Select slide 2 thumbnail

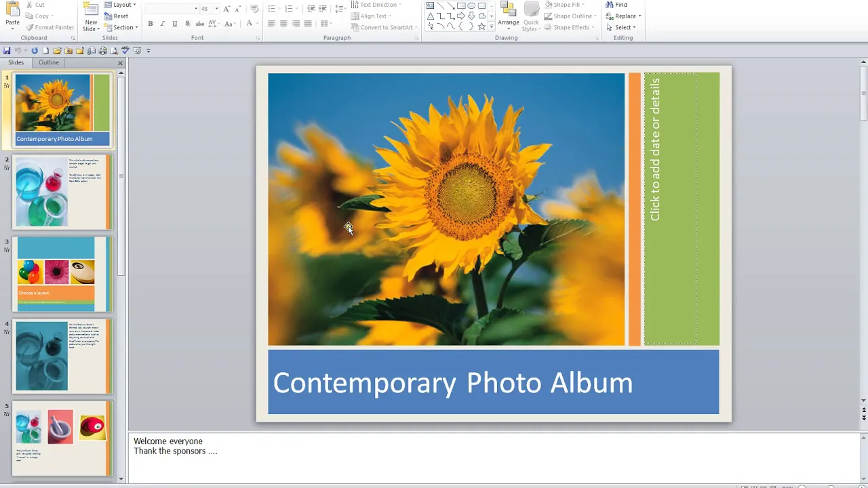62,192
